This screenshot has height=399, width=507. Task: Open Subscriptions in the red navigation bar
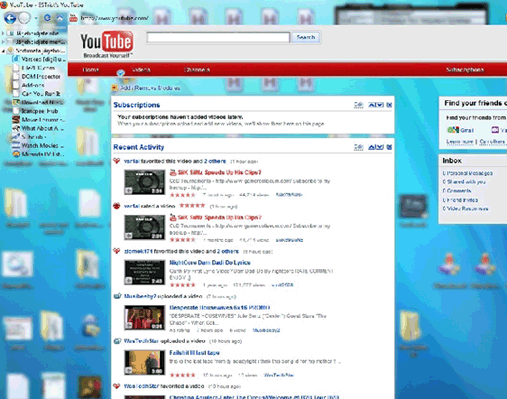coord(465,70)
